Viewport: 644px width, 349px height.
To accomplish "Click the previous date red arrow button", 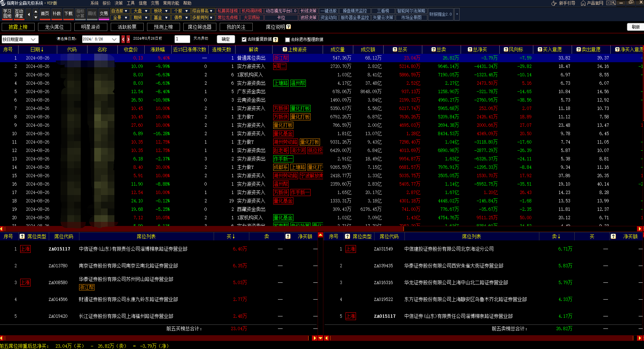I will coord(123,39).
